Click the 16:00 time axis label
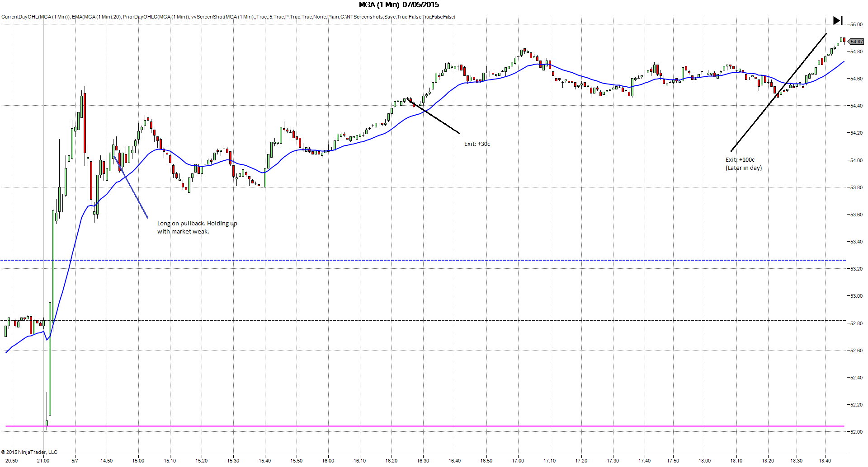868x467 pixels. [x=328, y=461]
